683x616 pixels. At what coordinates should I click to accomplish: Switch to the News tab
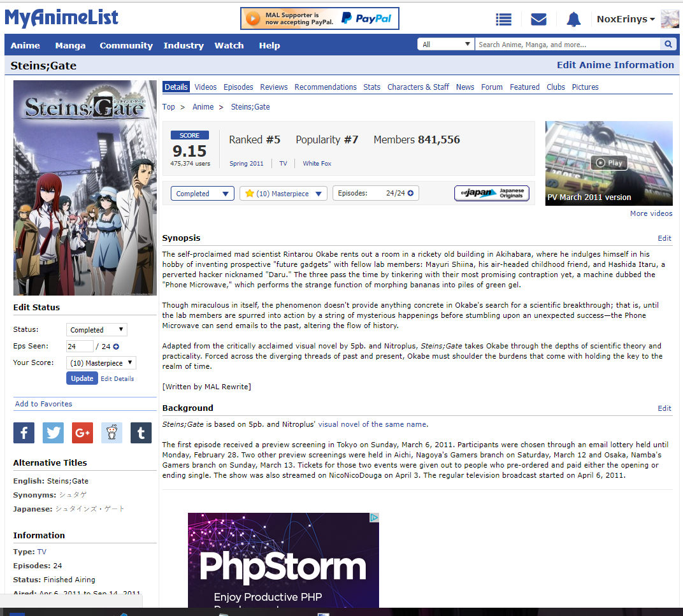tap(465, 87)
